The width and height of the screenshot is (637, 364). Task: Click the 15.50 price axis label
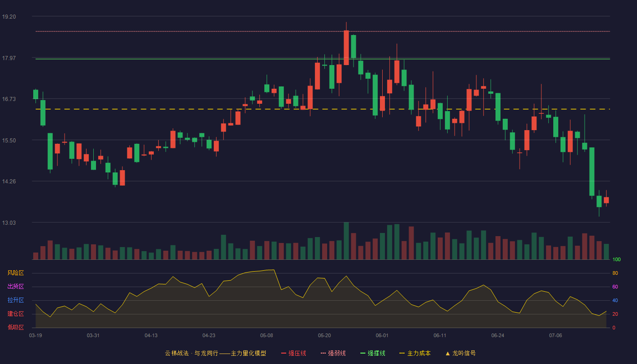pyautogui.click(x=9, y=141)
